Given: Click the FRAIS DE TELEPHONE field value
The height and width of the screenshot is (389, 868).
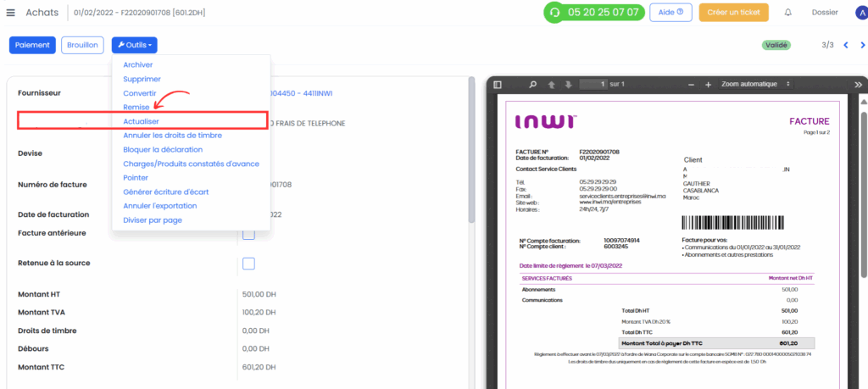Looking at the screenshot, I should pyautogui.click(x=308, y=124).
